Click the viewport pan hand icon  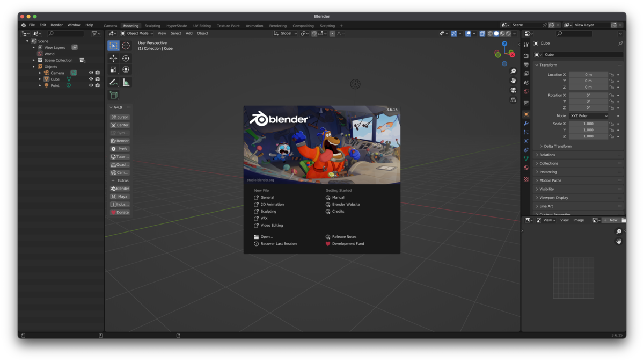(x=513, y=81)
